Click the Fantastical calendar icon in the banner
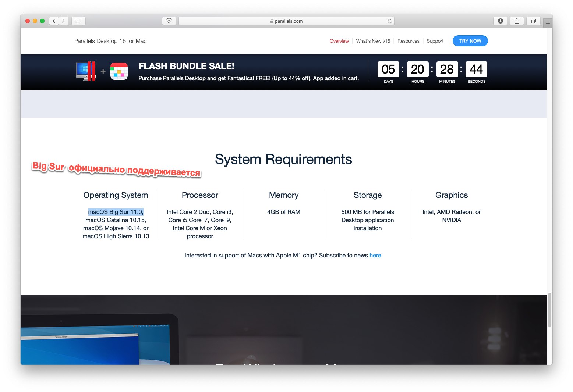Viewport: 573px width, 392px height. pyautogui.click(x=119, y=71)
